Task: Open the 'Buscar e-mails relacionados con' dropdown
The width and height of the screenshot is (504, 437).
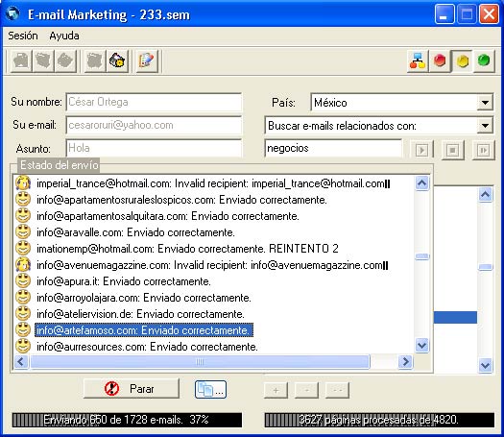Action: click(x=485, y=126)
